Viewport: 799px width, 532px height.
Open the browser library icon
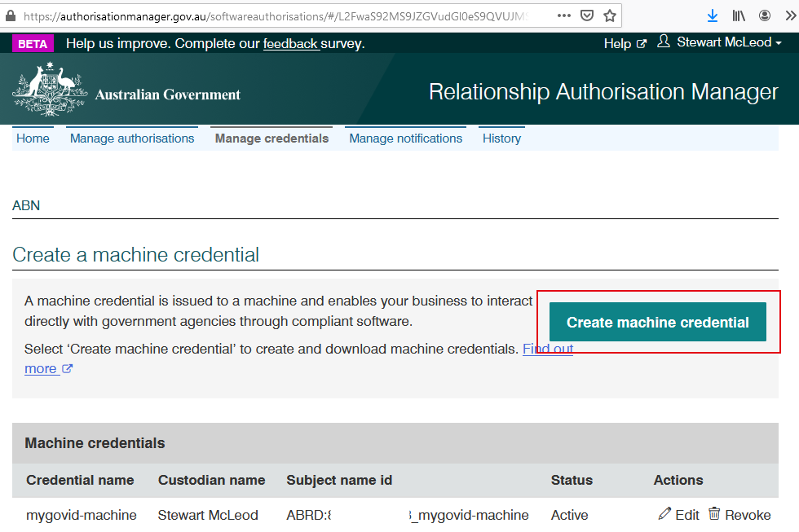739,15
